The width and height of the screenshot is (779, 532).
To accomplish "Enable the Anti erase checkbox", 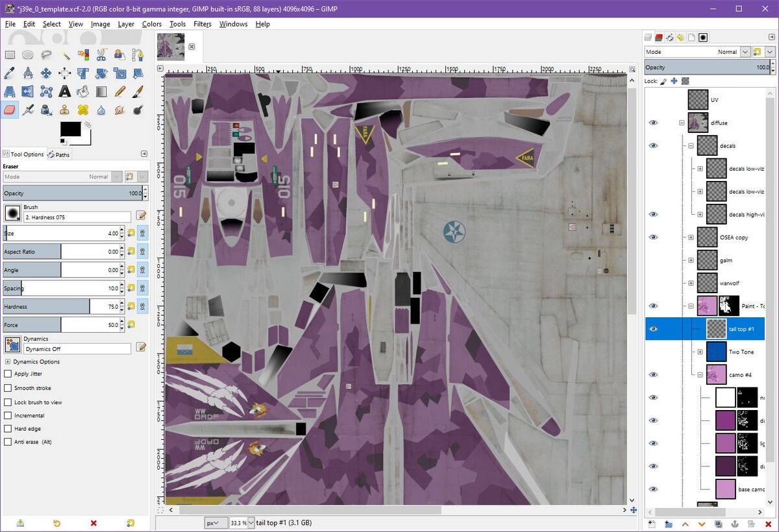I will 8,442.
